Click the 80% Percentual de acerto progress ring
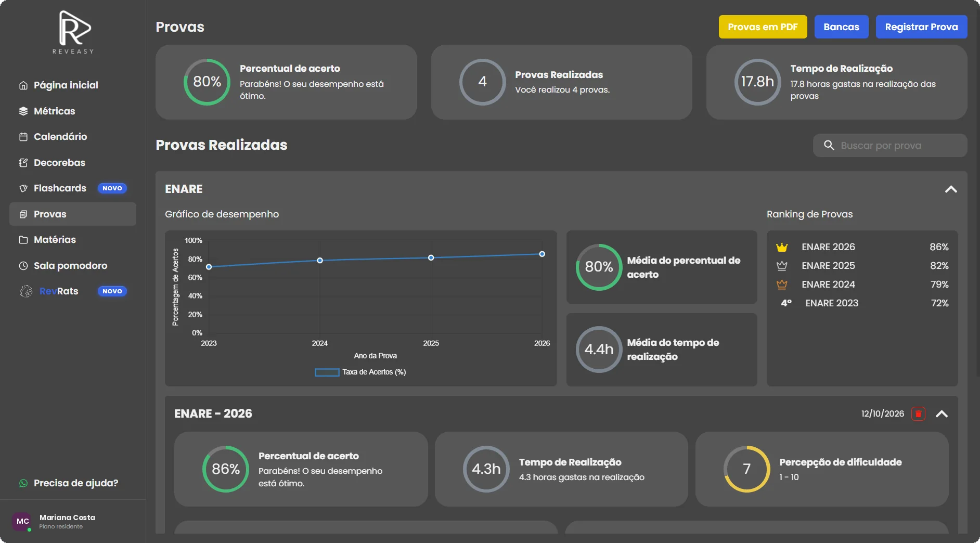This screenshot has height=543, width=980. [207, 82]
